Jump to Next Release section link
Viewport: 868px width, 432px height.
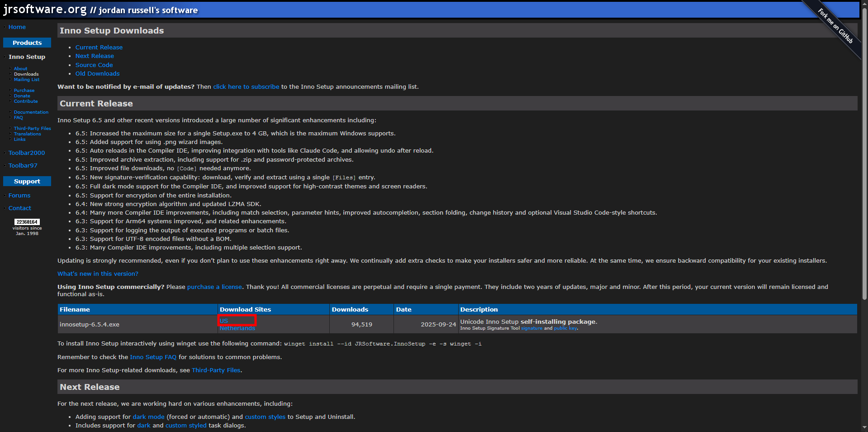pyautogui.click(x=95, y=56)
